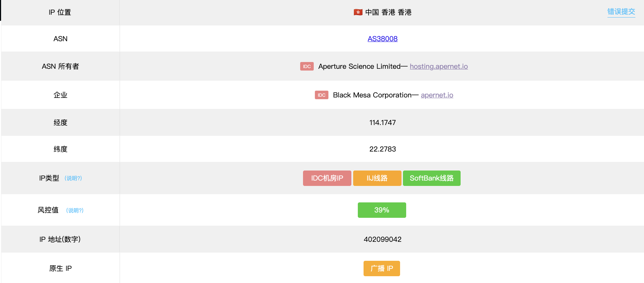Click the green 39% risk value badge
This screenshot has width=644, height=283.
381,210
